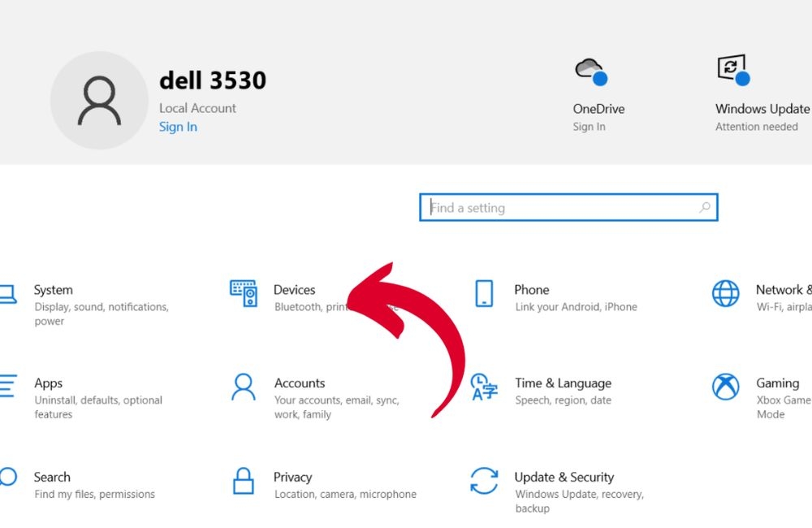Click 'Windows Update, recovery, backup' description
The width and height of the screenshot is (812, 528).
tap(580, 501)
